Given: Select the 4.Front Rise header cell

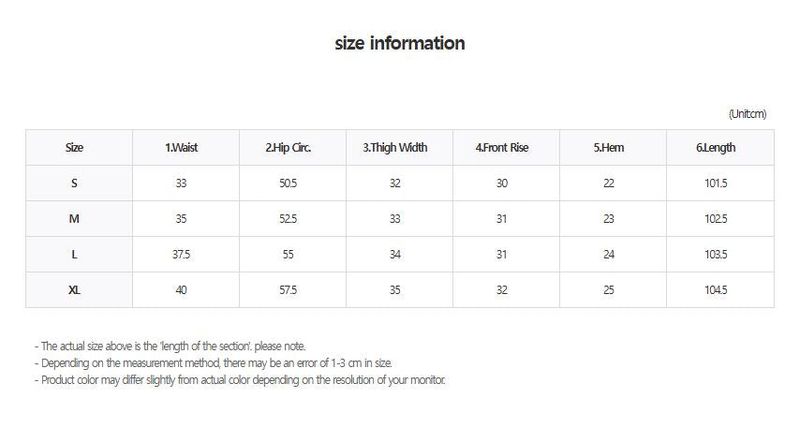Looking at the screenshot, I should coord(502,147).
